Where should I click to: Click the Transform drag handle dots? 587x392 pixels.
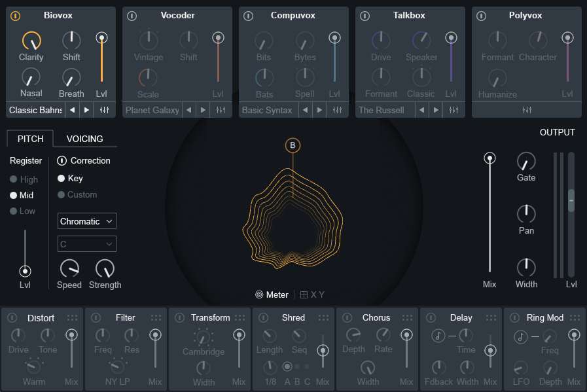[x=240, y=318]
